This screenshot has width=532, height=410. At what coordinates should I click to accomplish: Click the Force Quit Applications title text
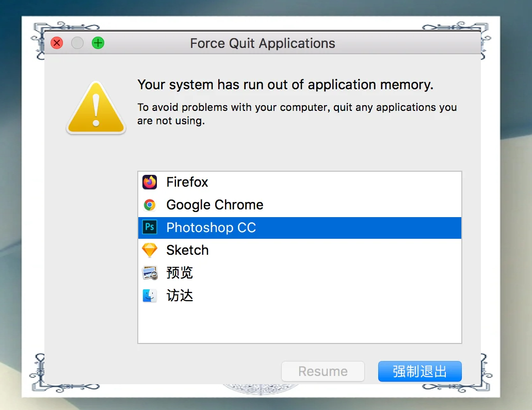click(263, 43)
